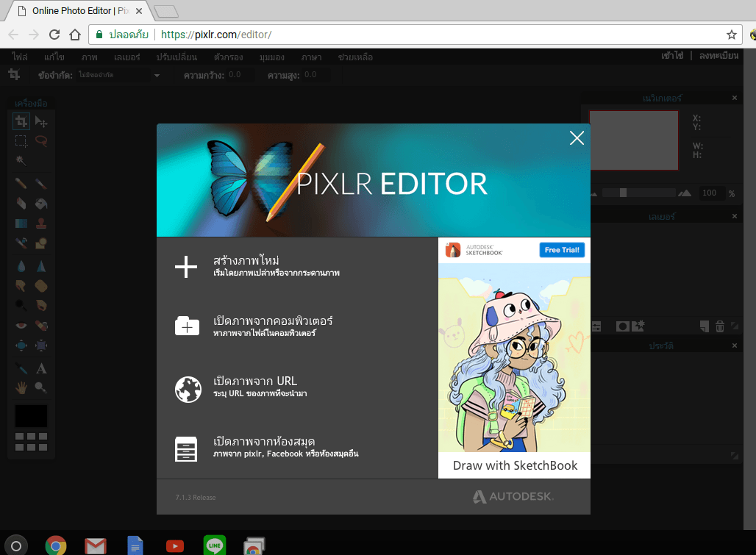This screenshot has width=756, height=555.
Task: Select the Gradient tool
Action: click(21, 223)
